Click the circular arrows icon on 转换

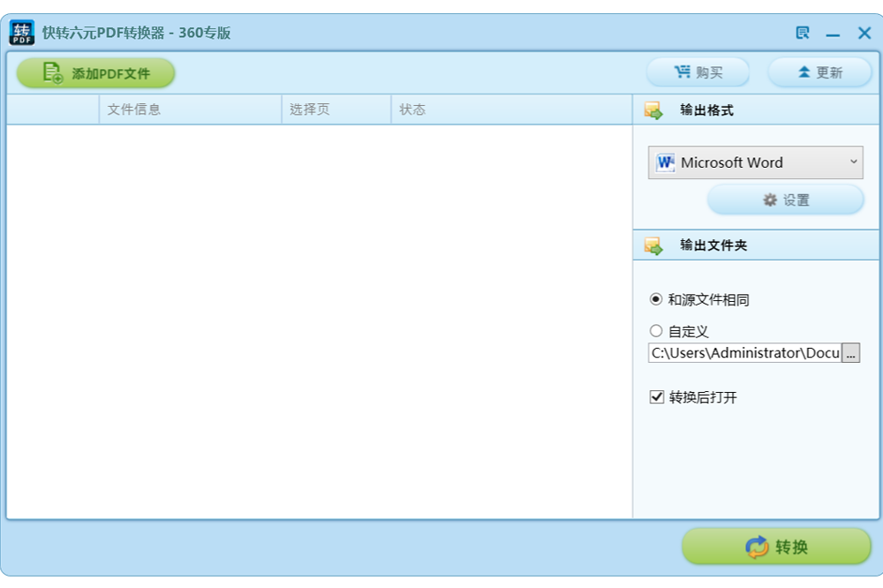click(757, 547)
